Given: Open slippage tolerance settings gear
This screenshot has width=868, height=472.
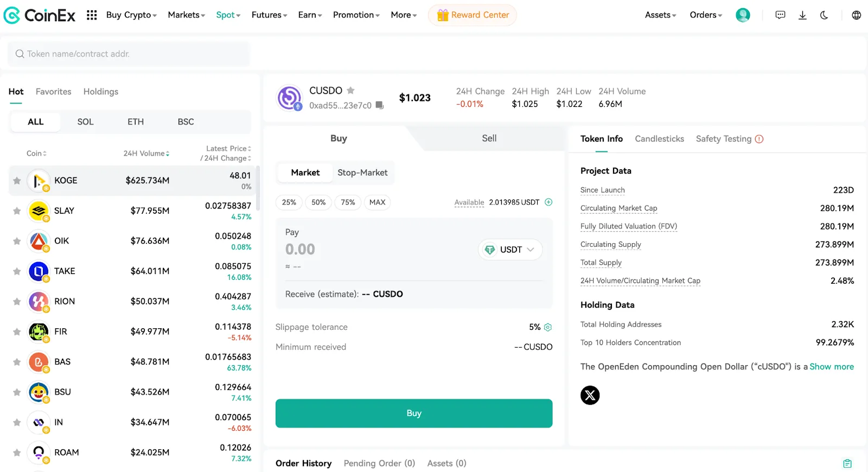Looking at the screenshot, I should tap(548, 327).
